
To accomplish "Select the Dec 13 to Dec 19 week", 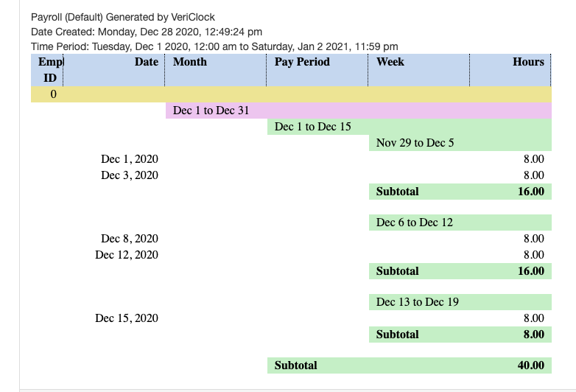I will (418, 302).
